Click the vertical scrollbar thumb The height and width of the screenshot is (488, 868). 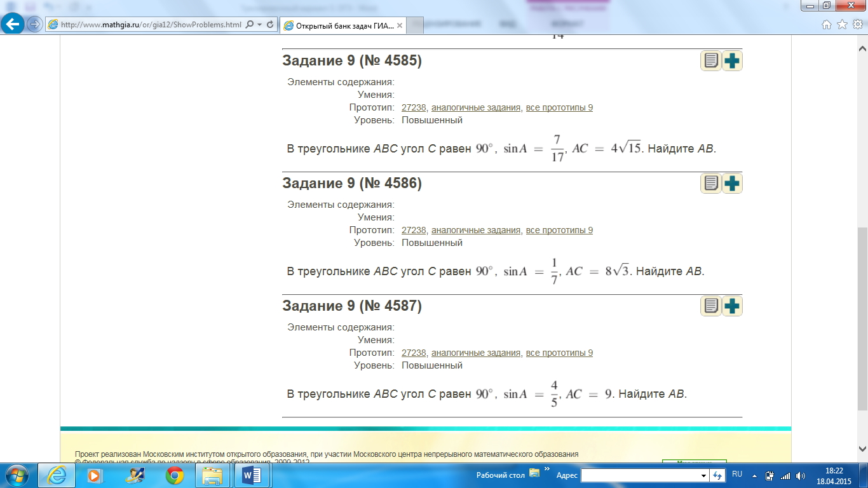pyautogui.click(x=862, y=318)
